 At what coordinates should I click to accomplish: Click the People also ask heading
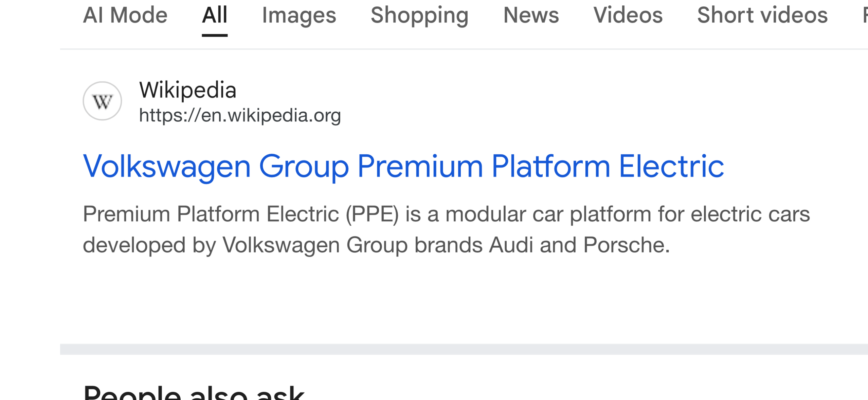coord(194,393)
